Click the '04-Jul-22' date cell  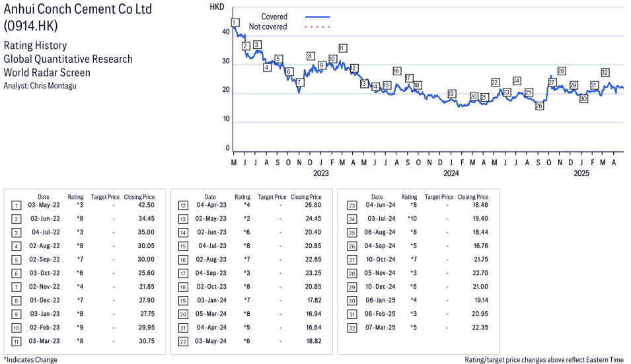pyautogui.click(x=46, y=232)
